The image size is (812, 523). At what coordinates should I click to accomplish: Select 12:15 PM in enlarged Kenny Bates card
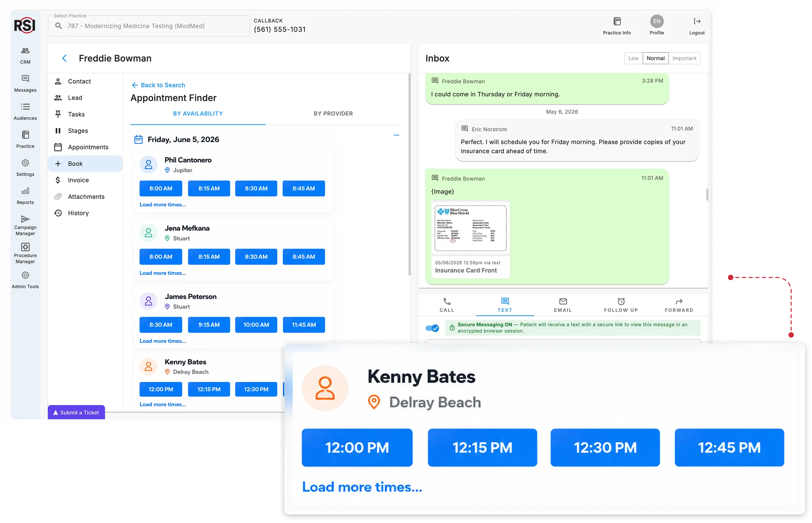482,448
